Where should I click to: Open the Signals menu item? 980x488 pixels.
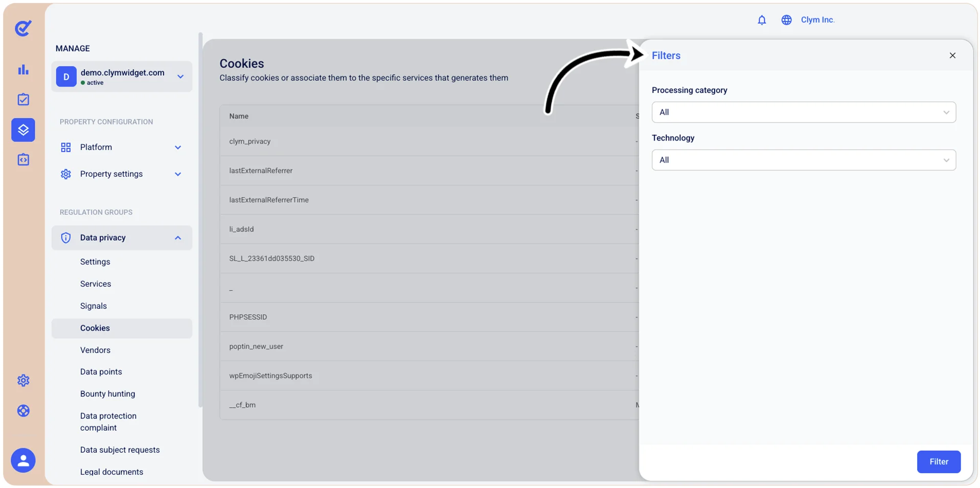coord(94,306)
